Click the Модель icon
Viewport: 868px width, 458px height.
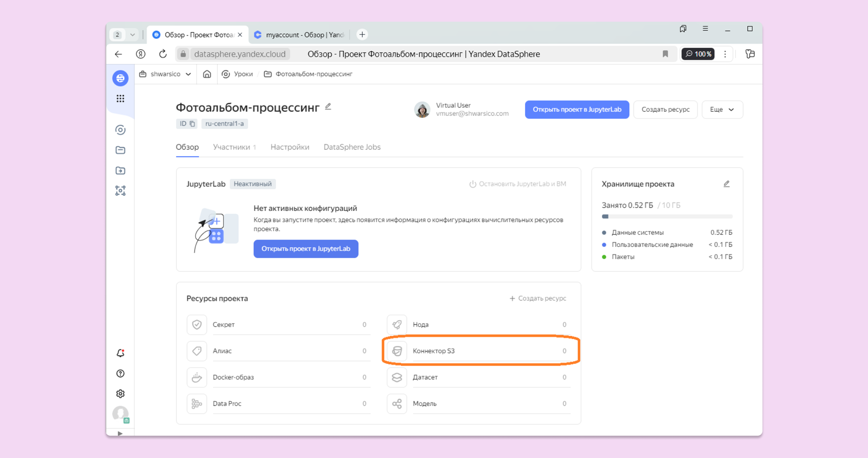coord(397,403)
